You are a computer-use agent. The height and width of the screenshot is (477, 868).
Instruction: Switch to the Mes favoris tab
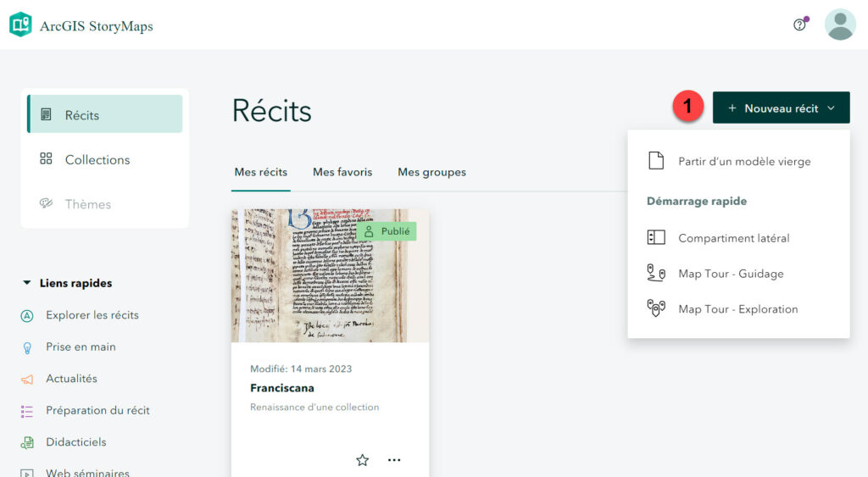click(342, 172)
